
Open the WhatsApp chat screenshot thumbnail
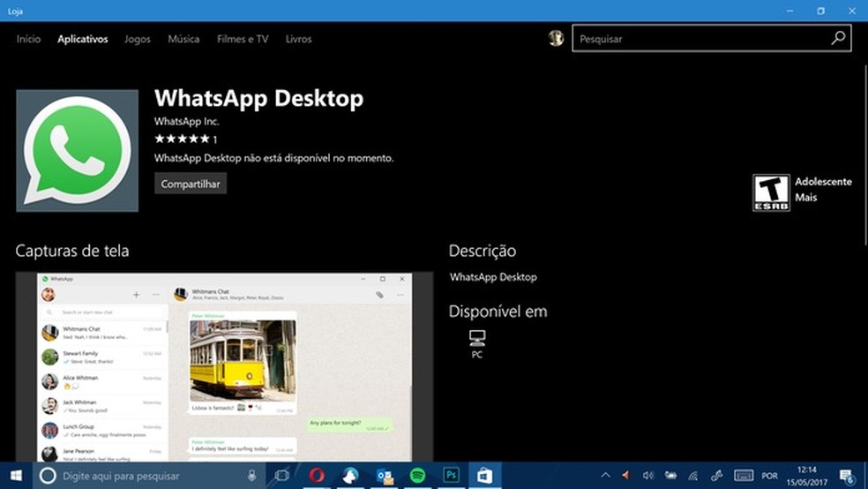click(x=224, y=366)
